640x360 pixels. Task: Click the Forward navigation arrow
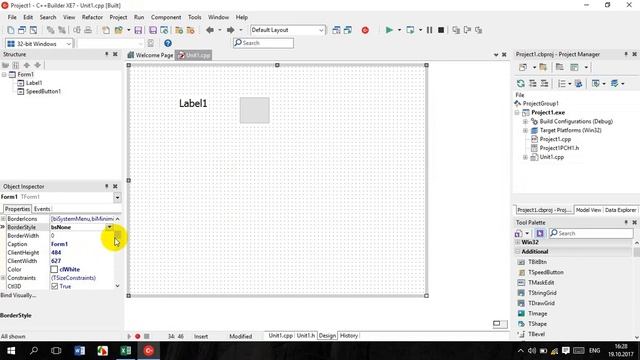(x=231, y=30)
